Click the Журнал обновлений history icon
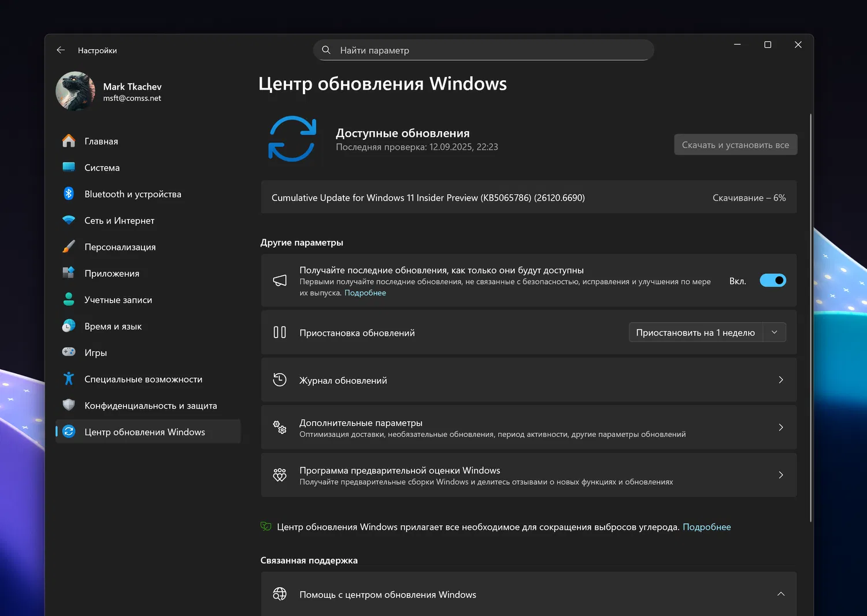The height and width of the screenshot is (616, 867). [x=280, y=380]
